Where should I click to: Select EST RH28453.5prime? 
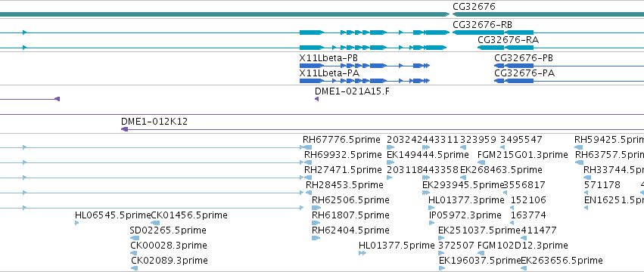344,185
